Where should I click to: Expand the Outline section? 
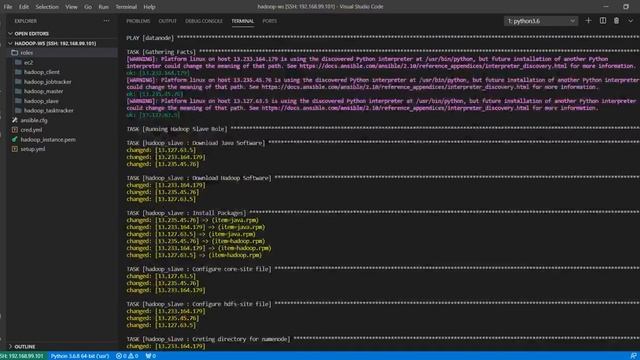pos(61,347)
